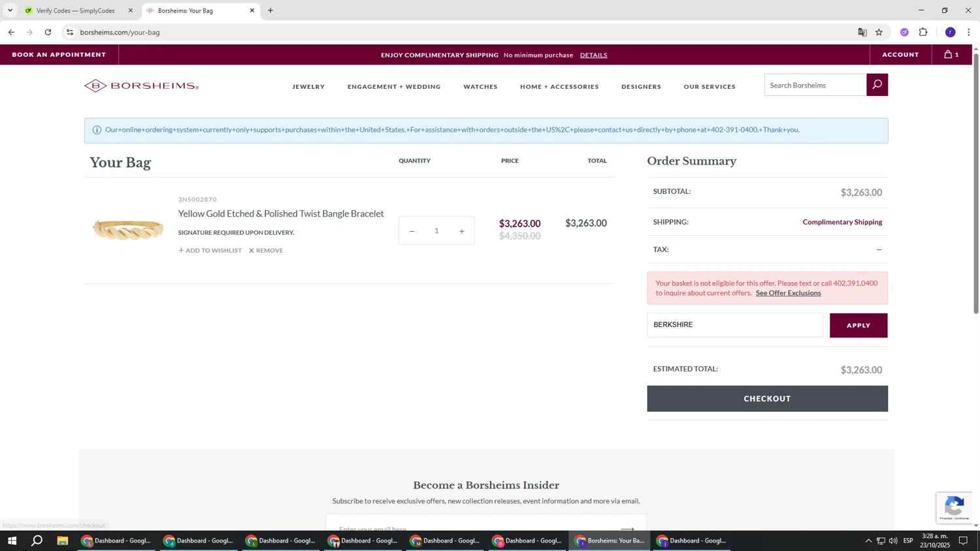Open See Offer Exclusions link

click(x=788, y=293)
